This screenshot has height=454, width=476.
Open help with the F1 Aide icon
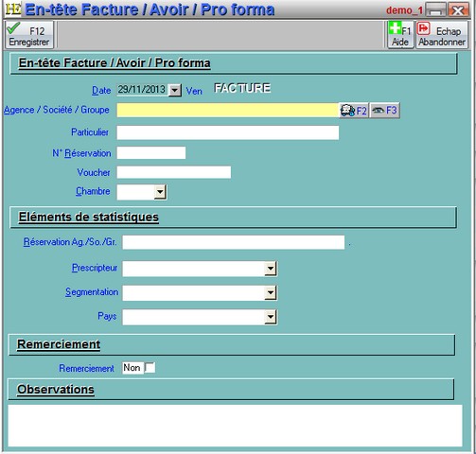pos(400,35)
